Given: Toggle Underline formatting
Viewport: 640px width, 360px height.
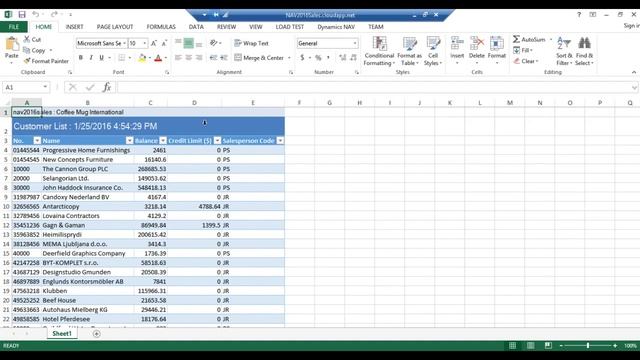Looking at the screenshot, I should (x=101, y=58).
